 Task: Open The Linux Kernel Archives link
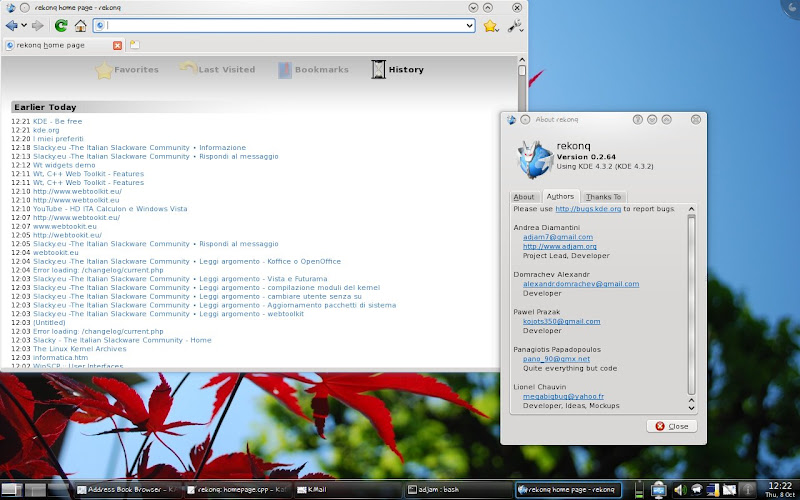pyautogui.click(x=80, y=349)
